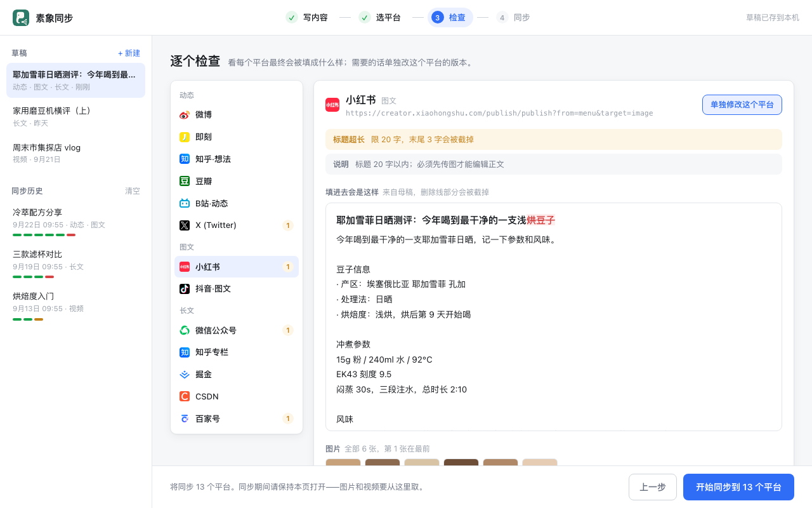Click the 烘焙度入门 sync progress bars

pyautogui.click(x=28, y=319)
